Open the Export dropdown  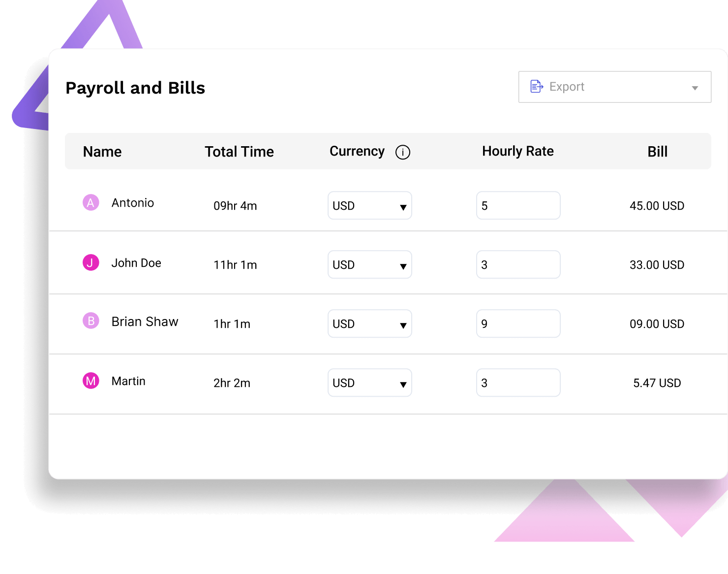(x=615, y=87)
